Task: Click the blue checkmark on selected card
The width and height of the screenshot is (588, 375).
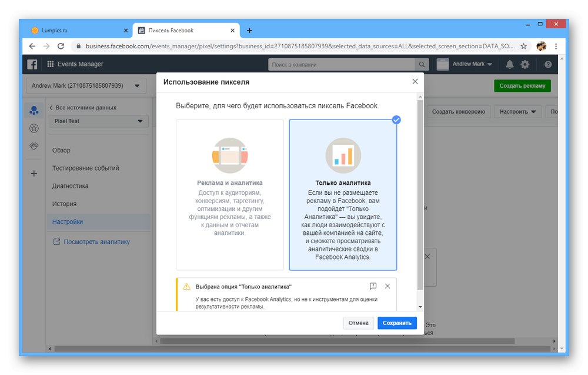Action: coord(396,120)
